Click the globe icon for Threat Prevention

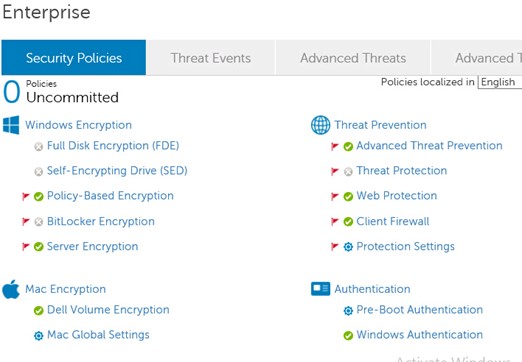(321, 125)
